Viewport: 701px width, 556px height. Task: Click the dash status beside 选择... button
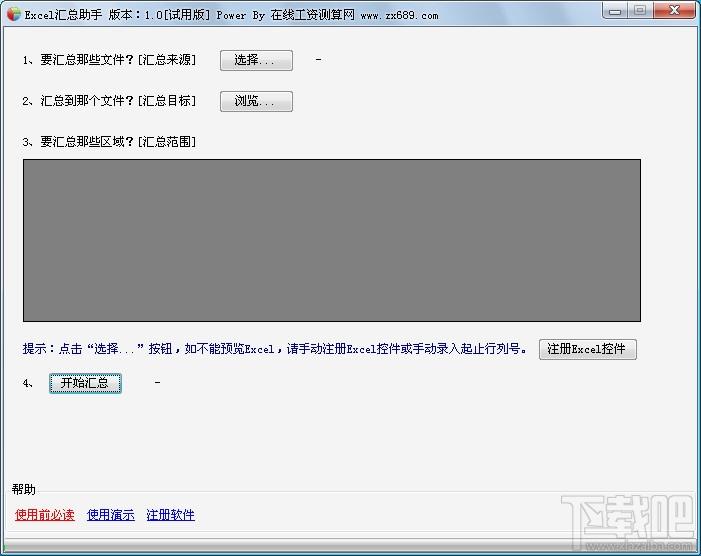(x=318, y=60)
